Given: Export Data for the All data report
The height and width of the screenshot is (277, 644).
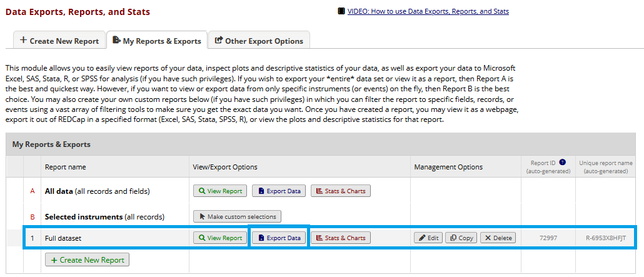Looking at the screenshot, I should coord(279,191).
